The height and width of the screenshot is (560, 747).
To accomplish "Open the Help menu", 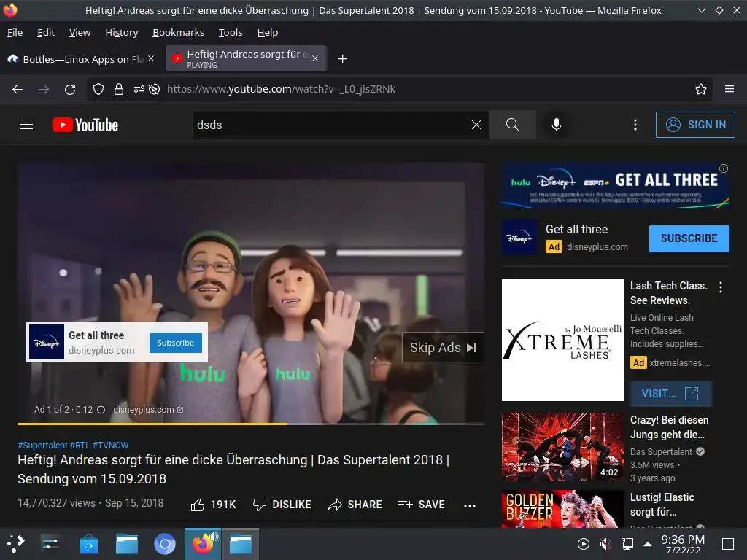I will tap(267, 32).
